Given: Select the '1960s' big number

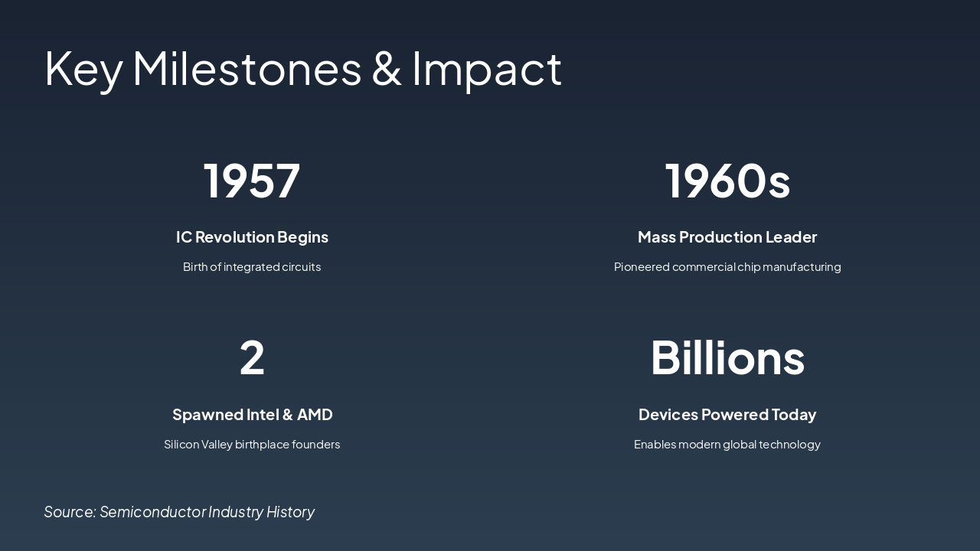Looking at the screenshot, I should pos(727,181).
